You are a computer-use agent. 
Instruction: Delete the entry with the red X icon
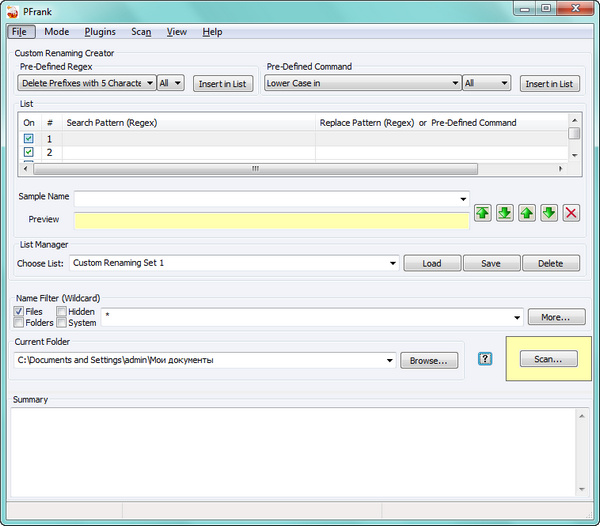tap(571, 213)
